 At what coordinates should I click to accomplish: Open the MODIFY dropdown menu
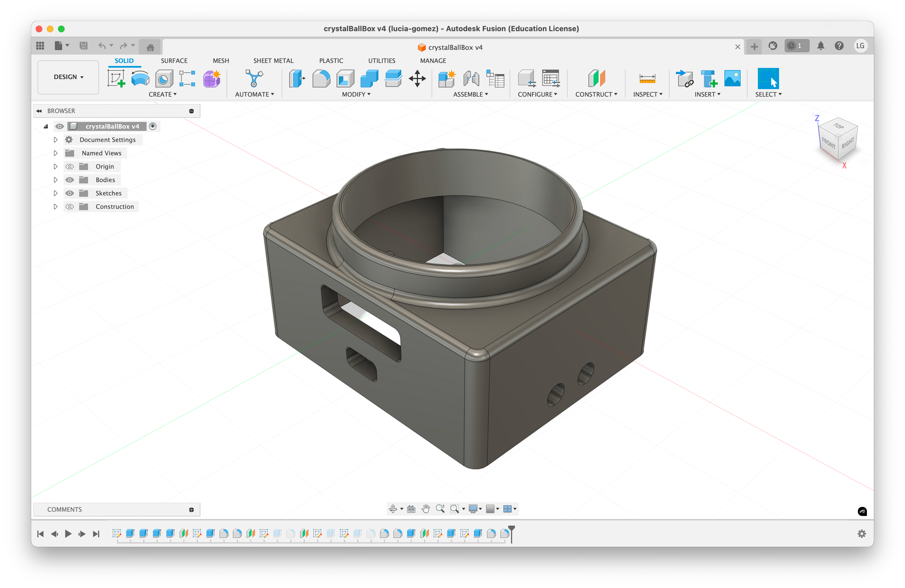pyautogui.click(x=356, y=95)
